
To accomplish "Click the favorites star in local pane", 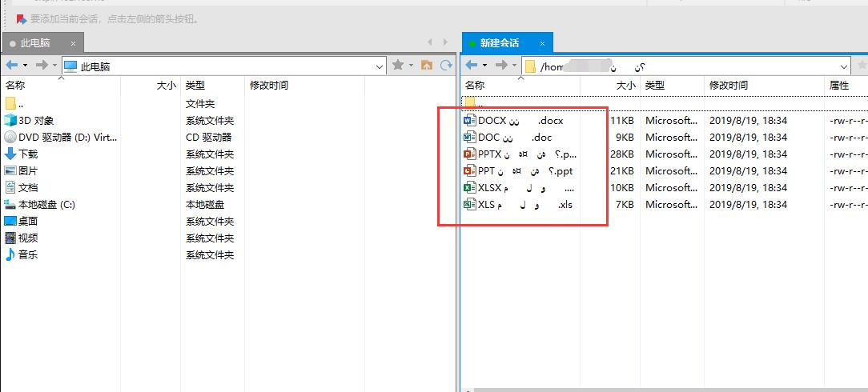I will 397,66.
